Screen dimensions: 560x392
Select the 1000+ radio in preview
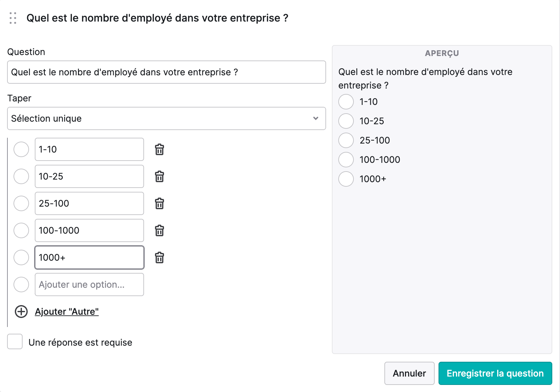[346, 179]
